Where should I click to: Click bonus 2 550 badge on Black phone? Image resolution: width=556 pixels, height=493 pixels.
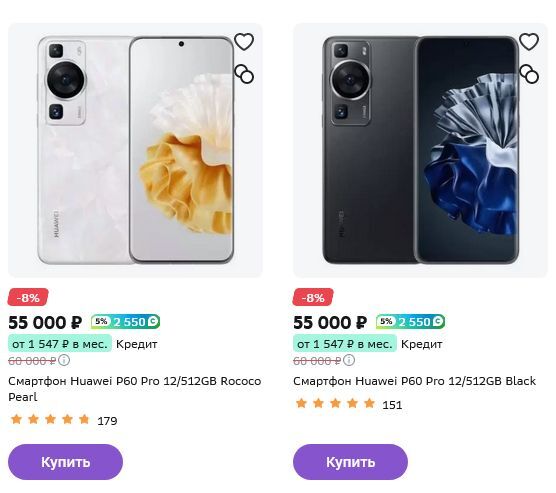[x=411, y=322]
